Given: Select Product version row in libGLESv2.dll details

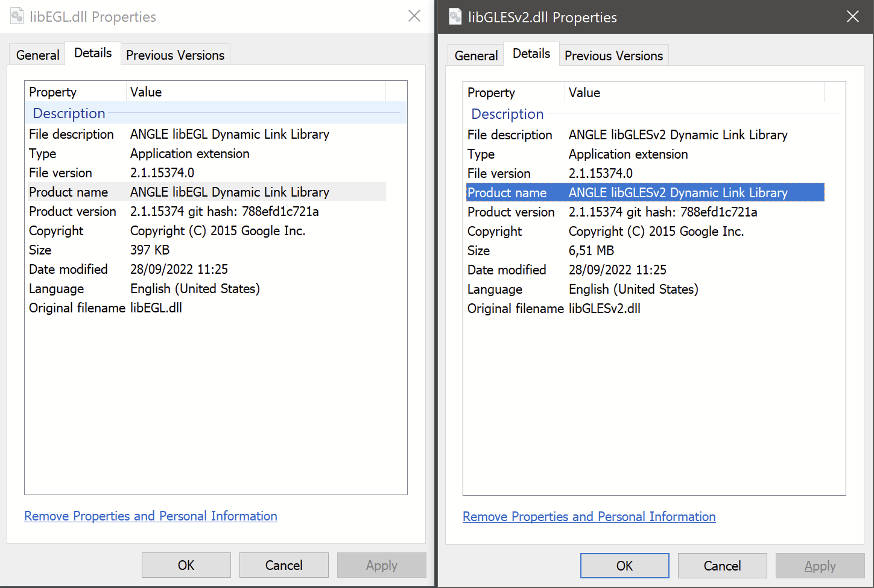Looking at the screenshot, I should (645, 212).
